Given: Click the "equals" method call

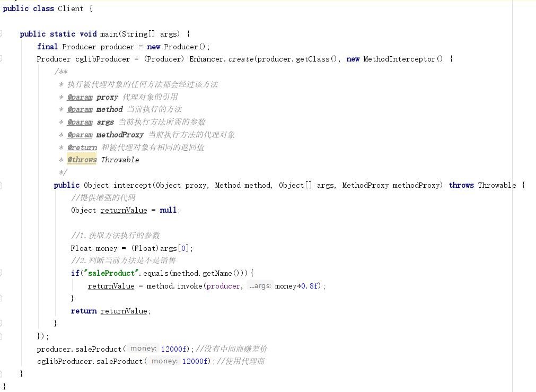Looking at the screenshot, I should pyautogui.click(x=155, y=273).
